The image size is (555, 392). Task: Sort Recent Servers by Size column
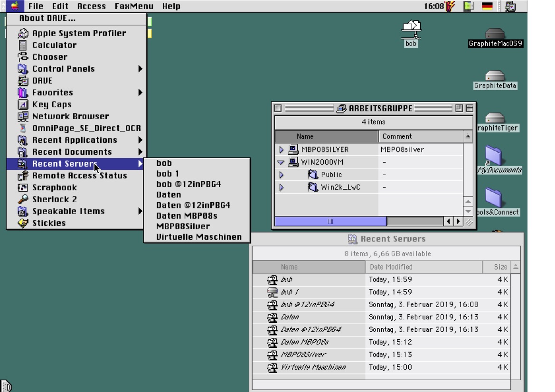tap(497, 267)
